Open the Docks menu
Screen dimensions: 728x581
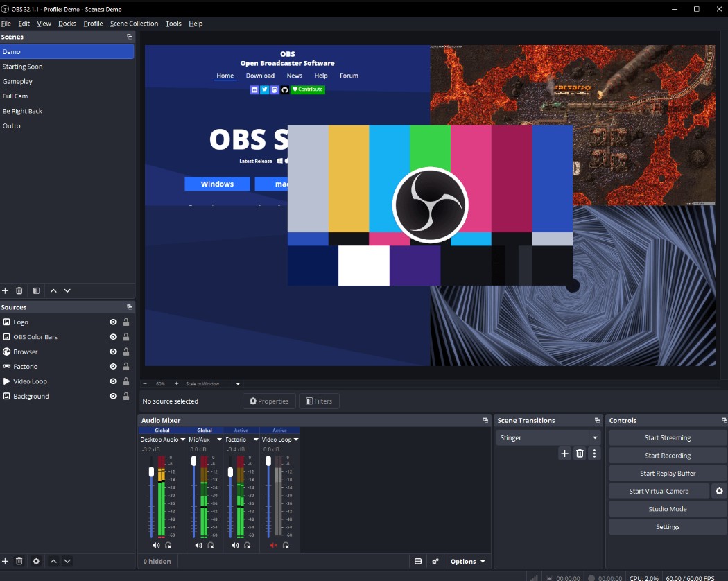pyautogui.click(x=67, y=23)
